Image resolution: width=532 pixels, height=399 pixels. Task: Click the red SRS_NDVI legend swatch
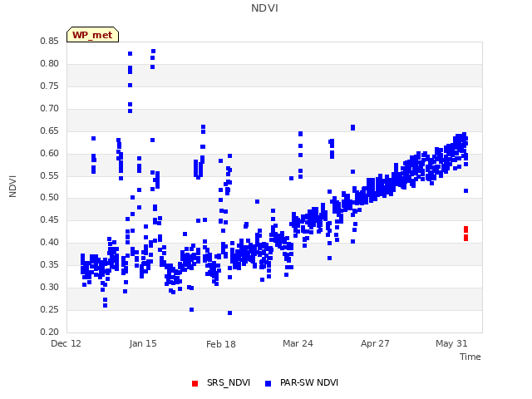tap(195, 383)
